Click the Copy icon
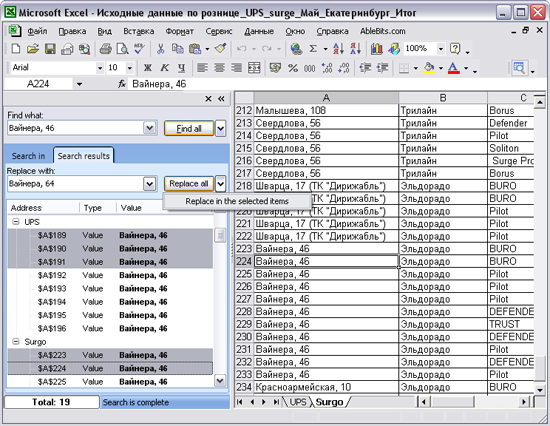The height and width of the screenshot is (426, 550). pos(177,48)
